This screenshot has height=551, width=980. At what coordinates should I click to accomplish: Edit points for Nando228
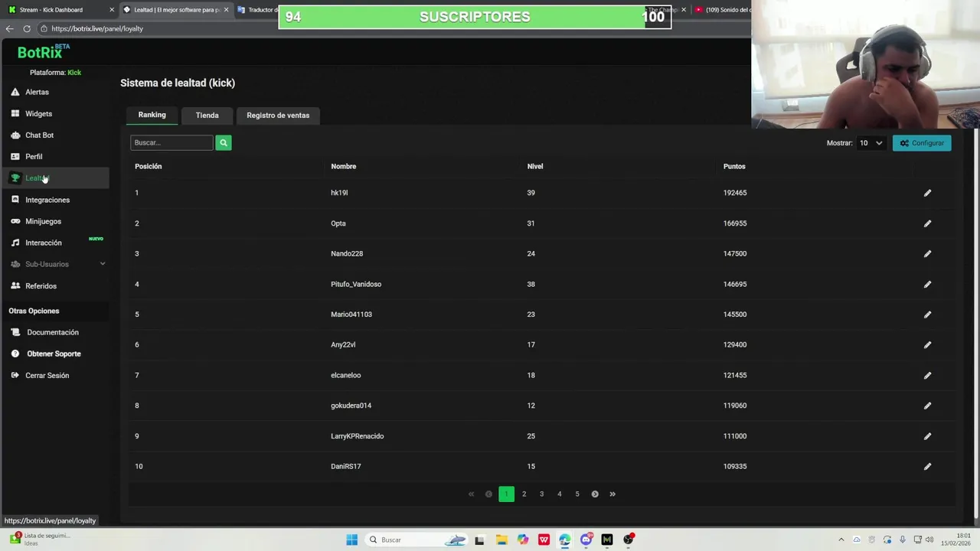coord(927,253)
